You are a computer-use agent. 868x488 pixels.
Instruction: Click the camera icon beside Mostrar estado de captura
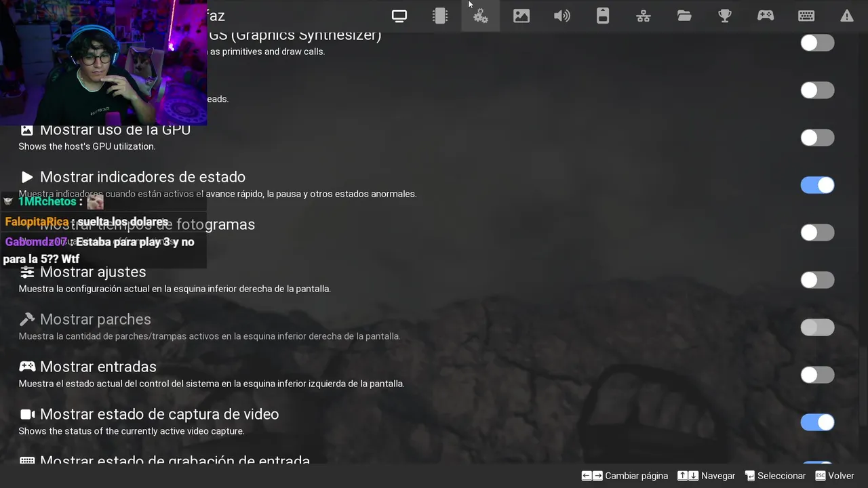coord(27,414)
